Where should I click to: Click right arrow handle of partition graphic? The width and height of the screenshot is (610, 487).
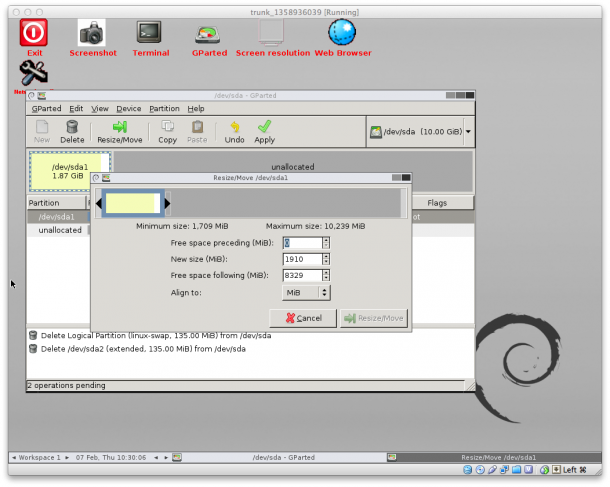pos(167,203)
